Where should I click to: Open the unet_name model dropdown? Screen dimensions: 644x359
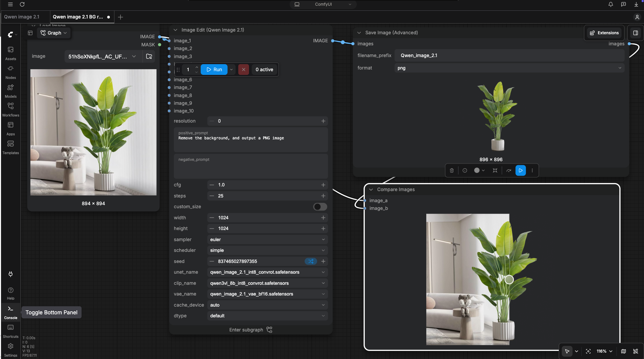click(x=267, y=272)
